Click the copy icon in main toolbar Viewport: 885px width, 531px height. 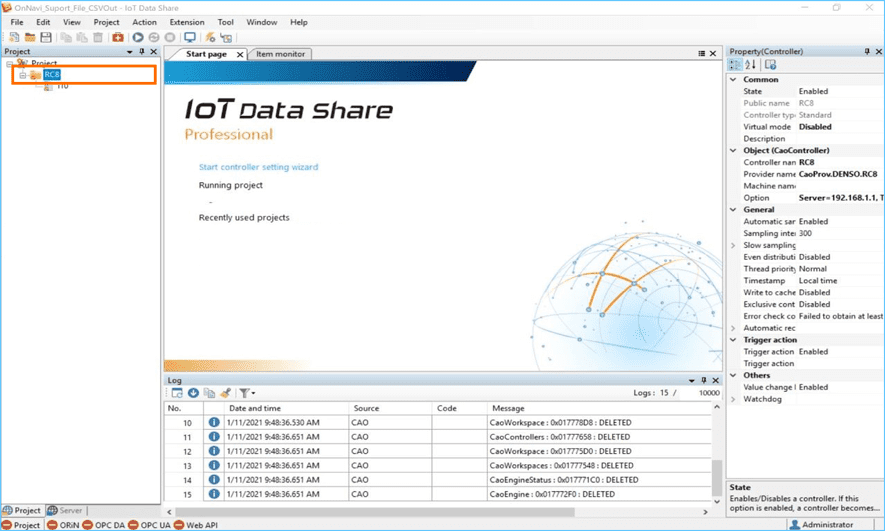coord(66,37)
